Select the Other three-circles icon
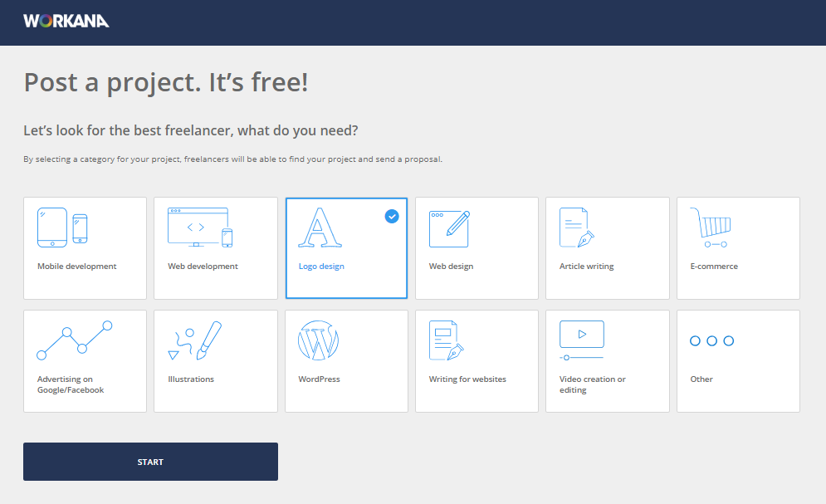The image size is (826, 504). point(711,340)
